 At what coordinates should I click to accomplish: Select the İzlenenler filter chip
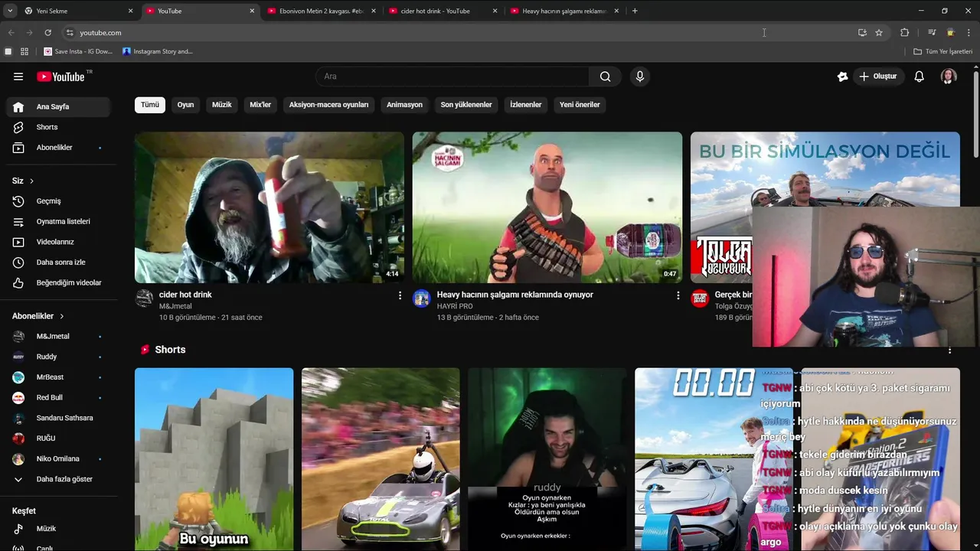(x=526, y=105)
